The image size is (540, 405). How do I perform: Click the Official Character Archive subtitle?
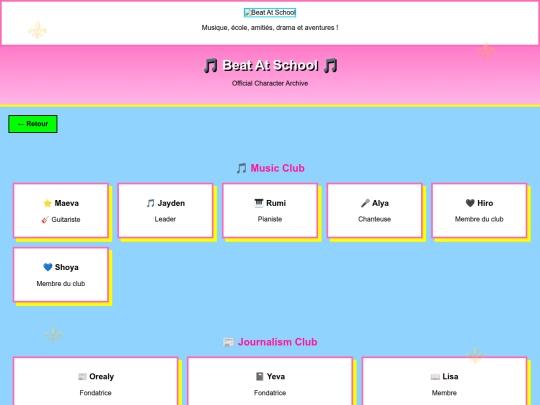coord(270,83)
